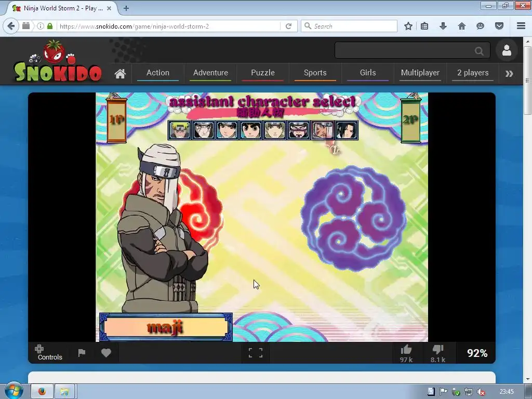This screenshot has height=399, width=532.
Task: Report the game with flag icon
Action: [x=82, y=353]
